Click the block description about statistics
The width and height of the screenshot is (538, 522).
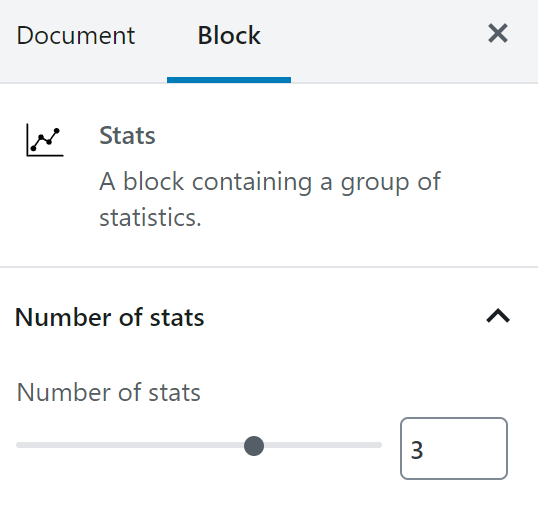tap(270, 199)
